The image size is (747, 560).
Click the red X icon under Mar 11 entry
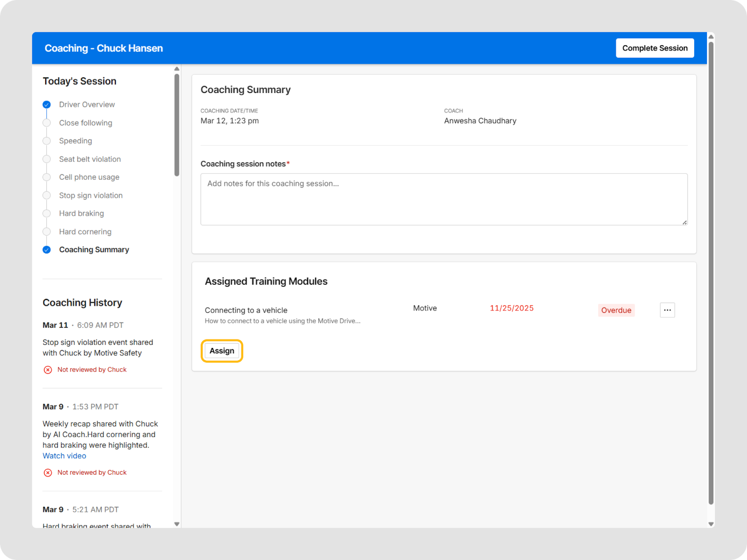[48, 370]
